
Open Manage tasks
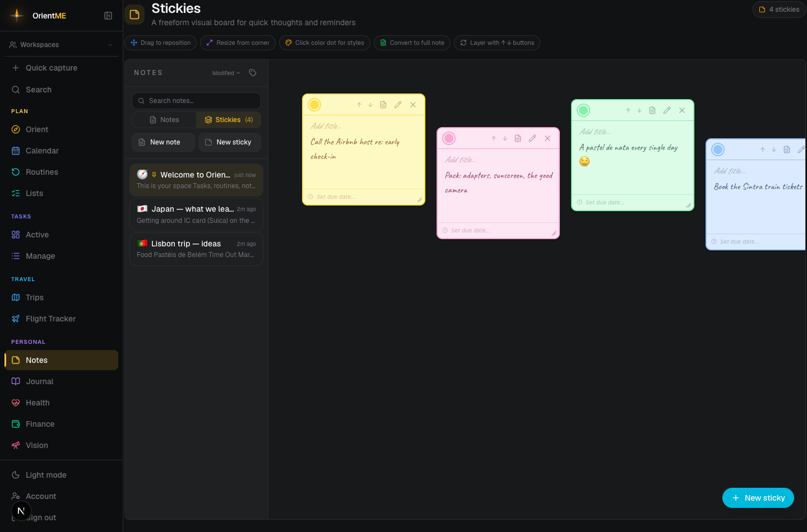(61, 256)
